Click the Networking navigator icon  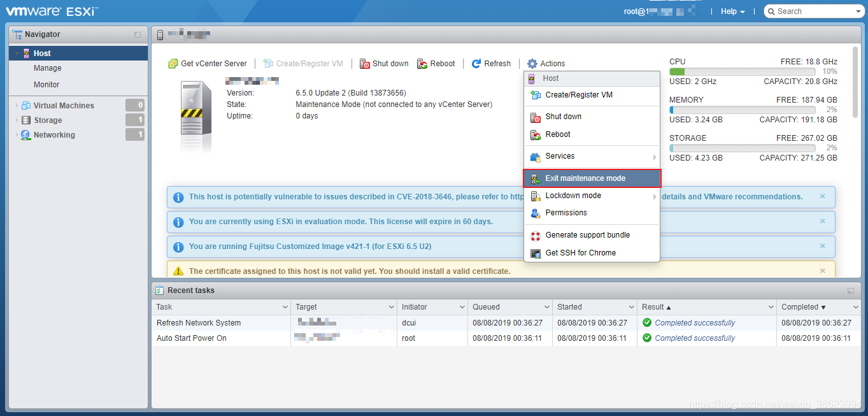pyautogui.click(x=26, y=135)
